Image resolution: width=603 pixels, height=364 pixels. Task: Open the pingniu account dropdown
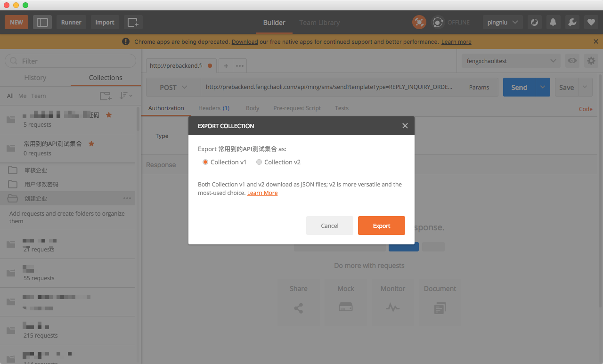pyautogui.click(x=503, y=22)
